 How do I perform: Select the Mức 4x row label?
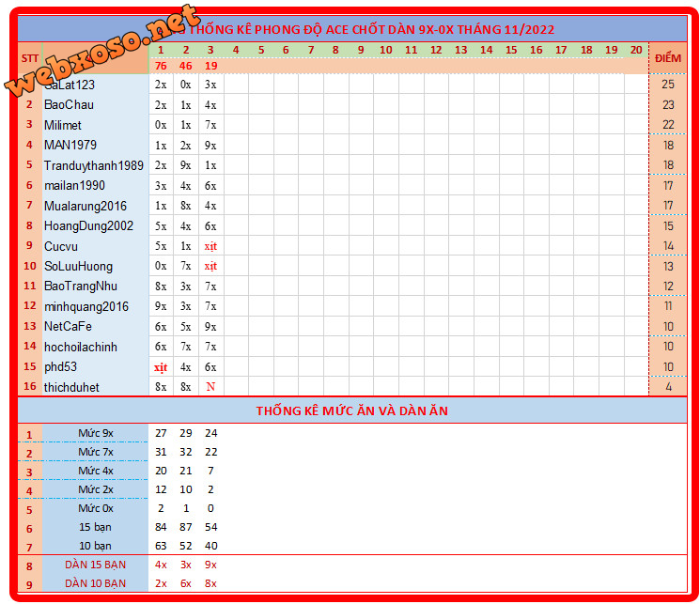tap(96, 471)
